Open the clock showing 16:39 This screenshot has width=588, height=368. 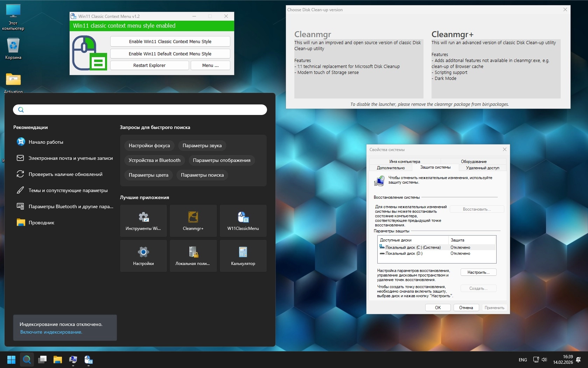pos(563,360)
